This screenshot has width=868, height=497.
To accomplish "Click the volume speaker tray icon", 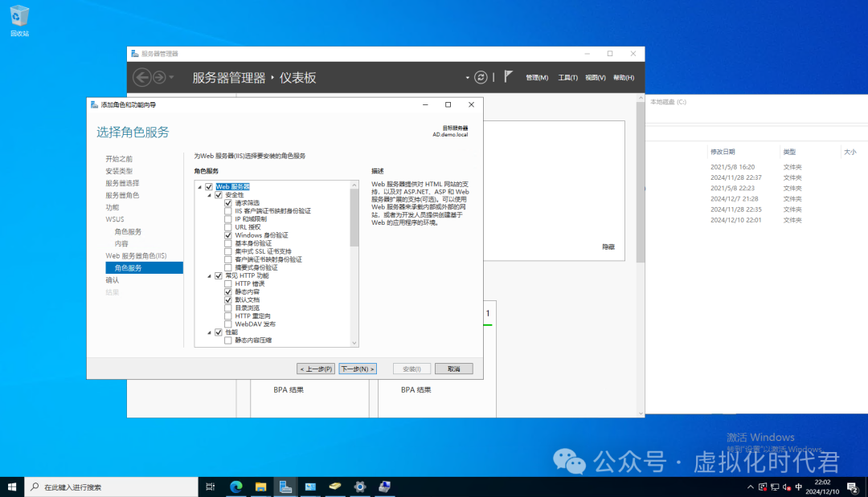I will (x=787, y=487).
